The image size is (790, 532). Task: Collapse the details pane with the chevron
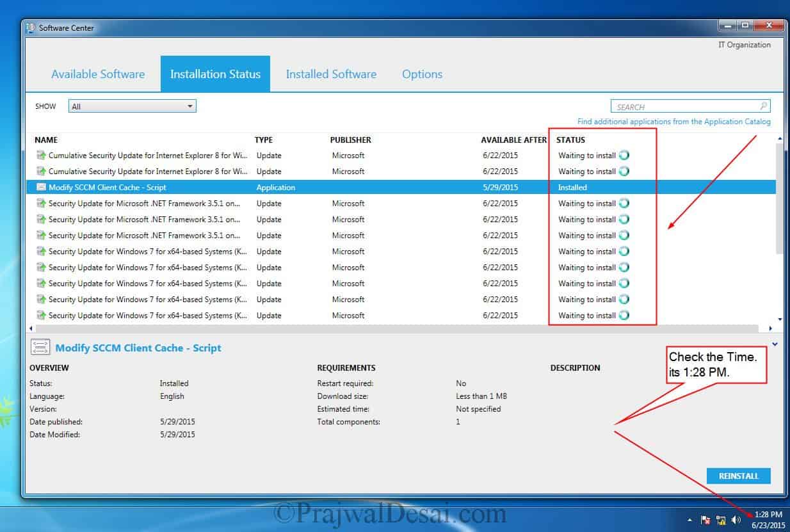775,344
